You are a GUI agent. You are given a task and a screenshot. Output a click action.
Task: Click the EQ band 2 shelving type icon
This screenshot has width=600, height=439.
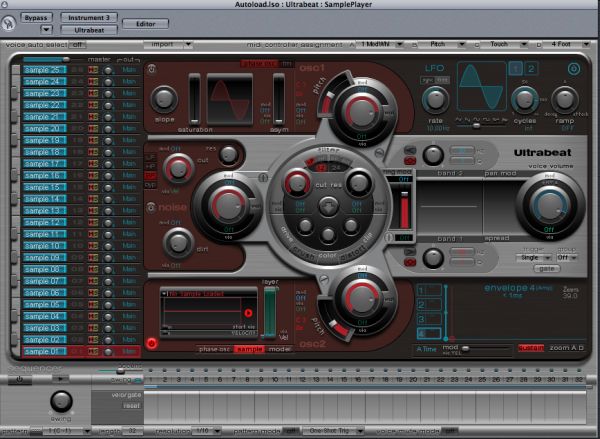pyautogui.click(x=410, y=150)
